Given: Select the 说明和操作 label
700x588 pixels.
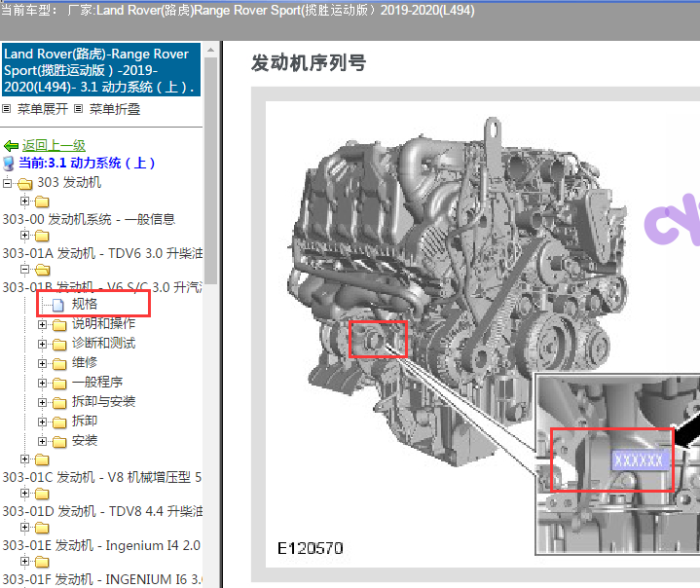Looking at the screenshot, I should [x=103, y=323].
